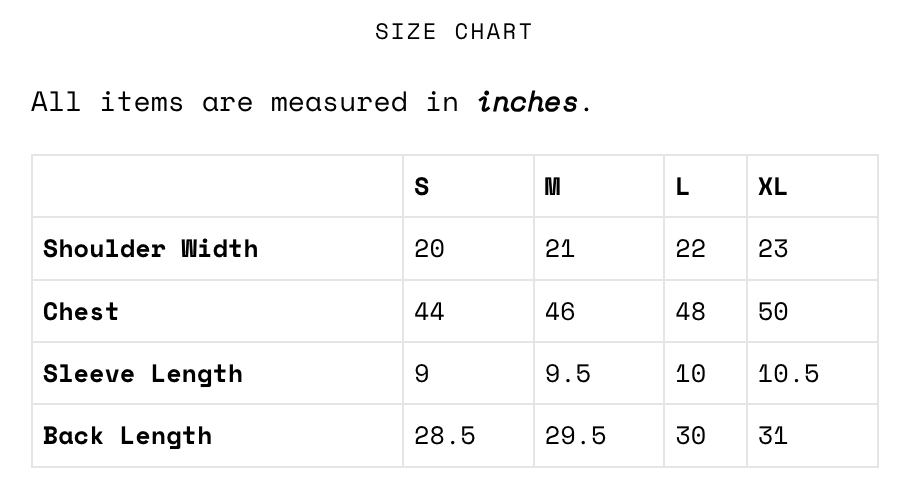Click the S size column header
Screen dimensions: 910x500
(x=421, y=187)
